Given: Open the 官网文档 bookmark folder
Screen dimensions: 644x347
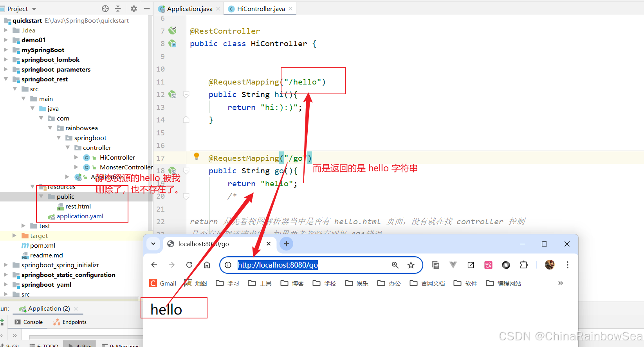Looking at the screenshot, I should 427,283.
